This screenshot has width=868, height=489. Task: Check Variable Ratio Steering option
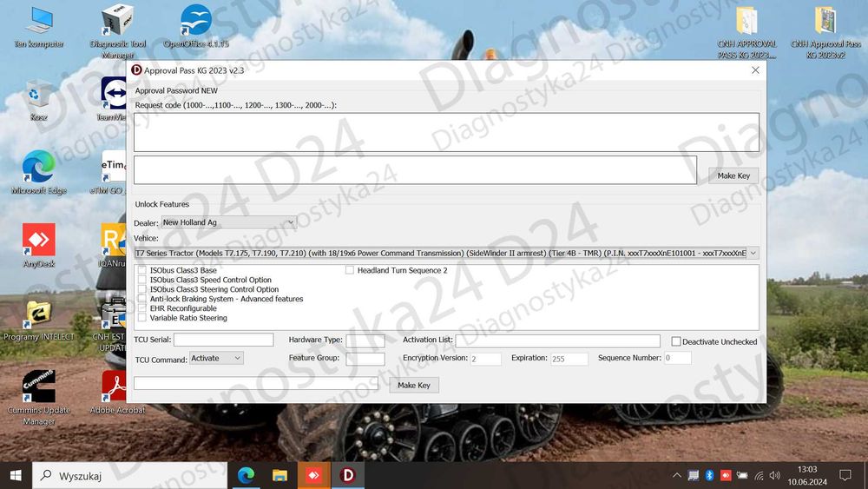click(142, 318)
